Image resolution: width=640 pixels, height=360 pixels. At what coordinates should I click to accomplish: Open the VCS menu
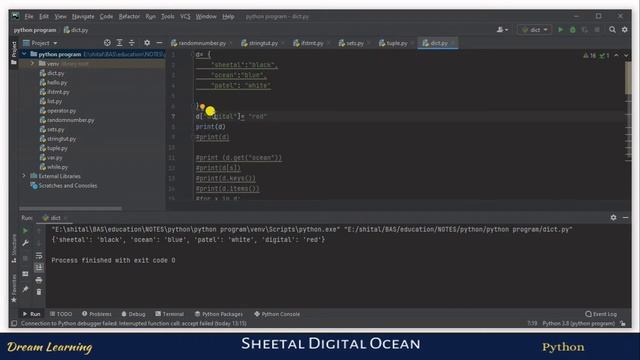pyautogui.click(x=185, y=17)
